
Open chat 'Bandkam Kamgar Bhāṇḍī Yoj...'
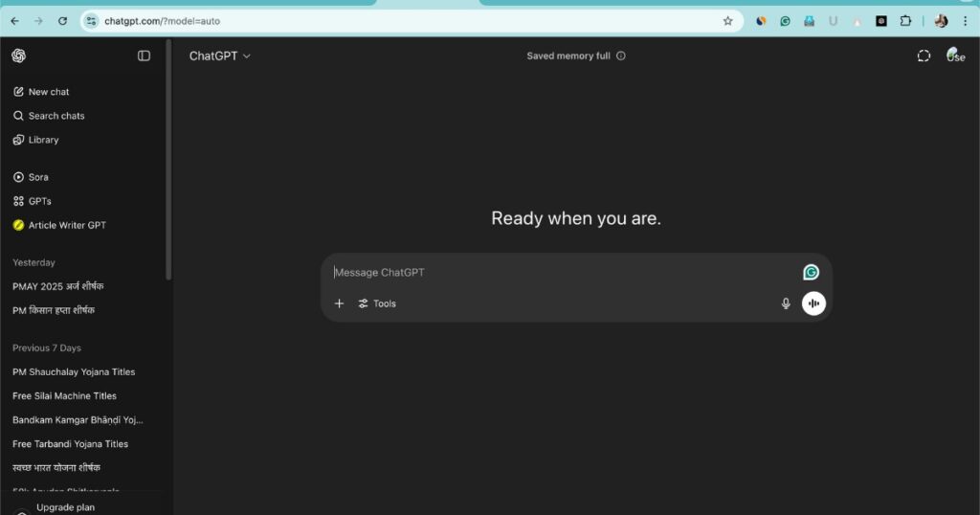click(x=78, y=420)
